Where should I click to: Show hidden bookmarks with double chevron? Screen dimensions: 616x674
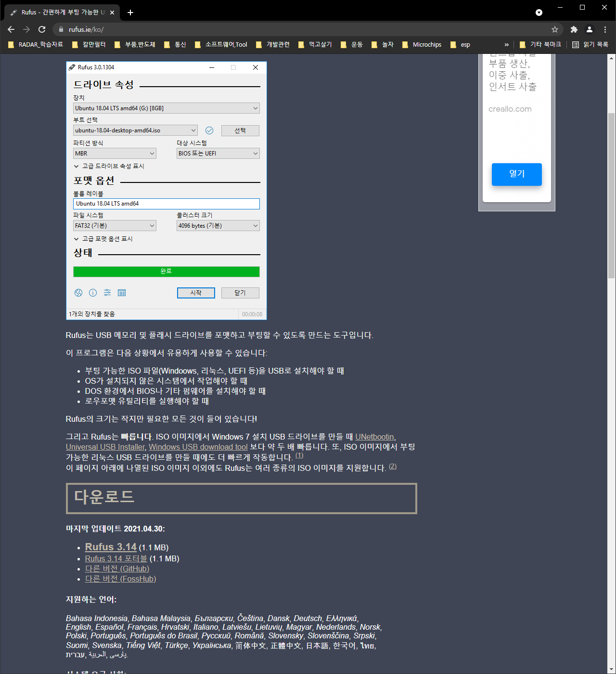point(506,44)
